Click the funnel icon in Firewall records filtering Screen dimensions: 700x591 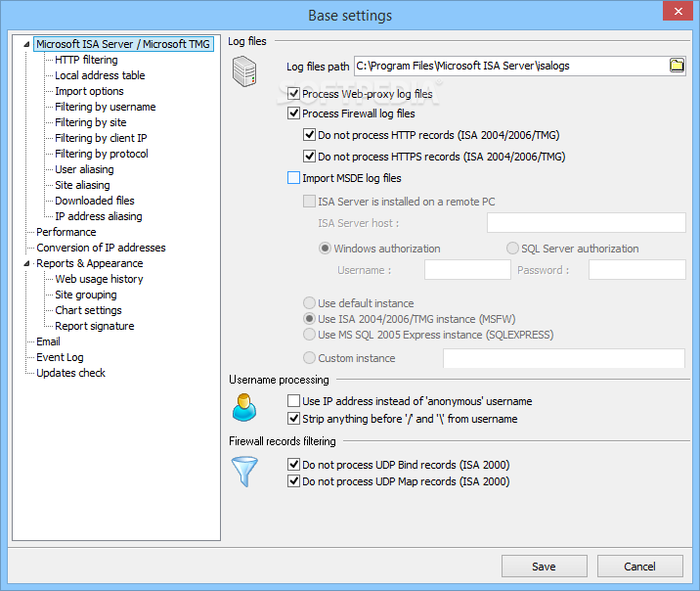(x=244, y=472)
